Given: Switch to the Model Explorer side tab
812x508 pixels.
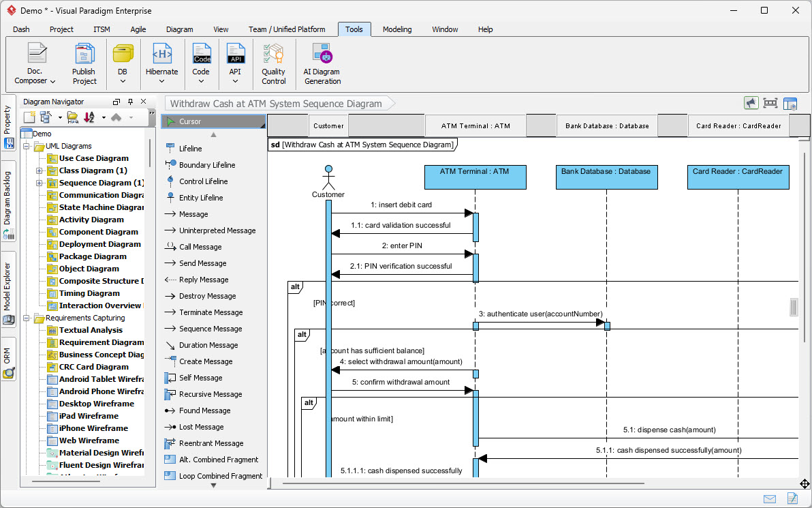Looking at the screenshot, I should pyautogui.click(x=9, y=290).
